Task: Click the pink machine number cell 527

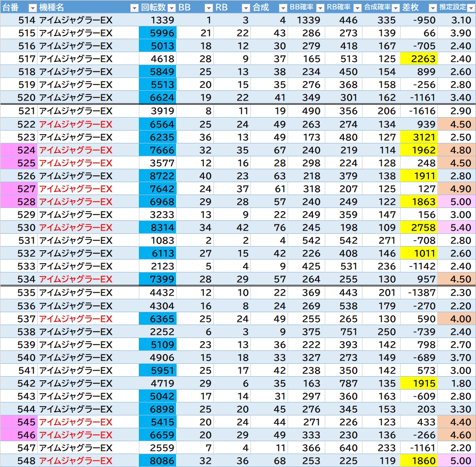Action: 19,189
